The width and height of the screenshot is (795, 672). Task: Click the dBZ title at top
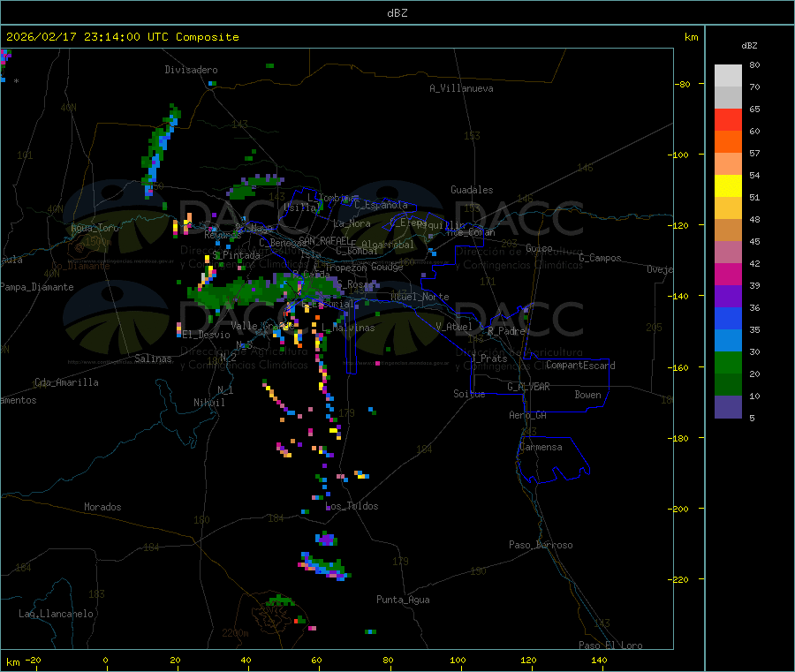[x=397, y=13]
